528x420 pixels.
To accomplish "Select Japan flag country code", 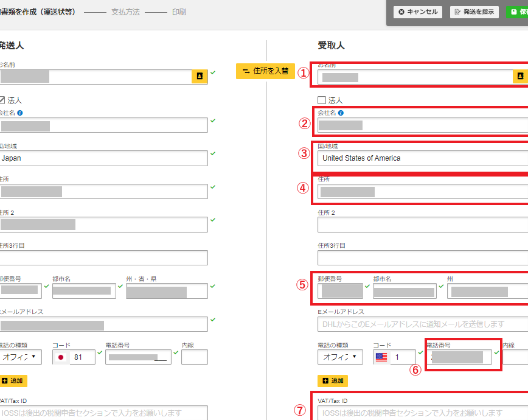I will [61, 357].
